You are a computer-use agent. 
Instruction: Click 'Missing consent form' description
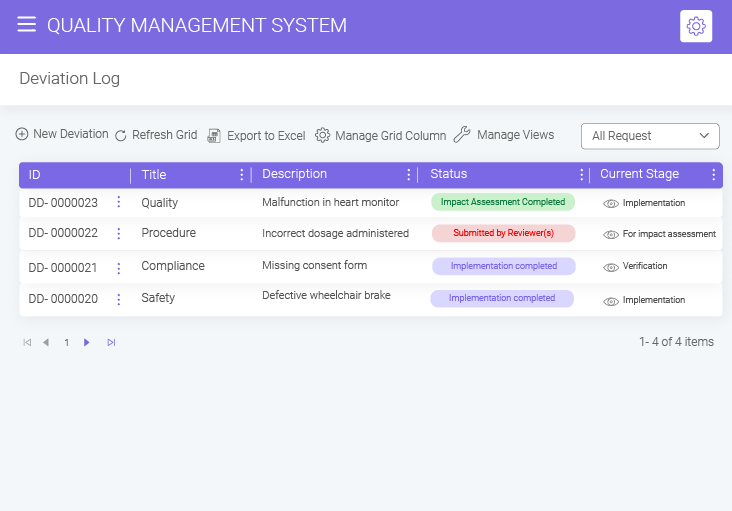[x=314, y=265]
